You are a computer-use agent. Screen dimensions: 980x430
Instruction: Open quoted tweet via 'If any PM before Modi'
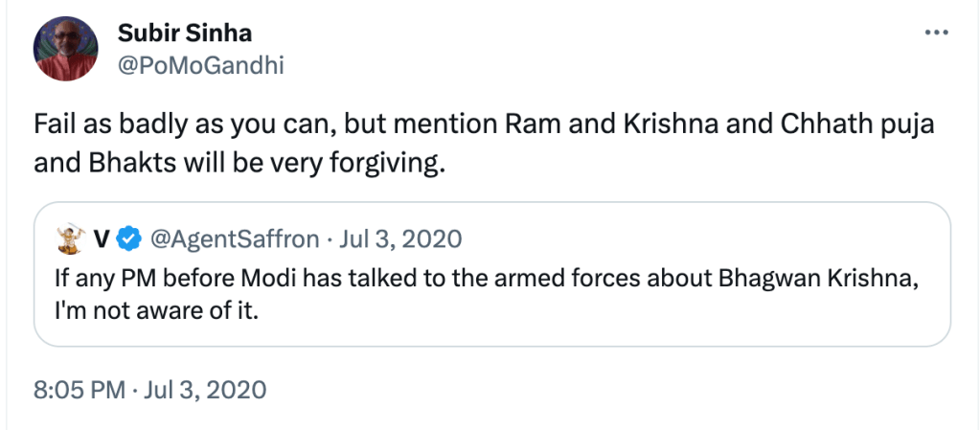click(160, 280)
